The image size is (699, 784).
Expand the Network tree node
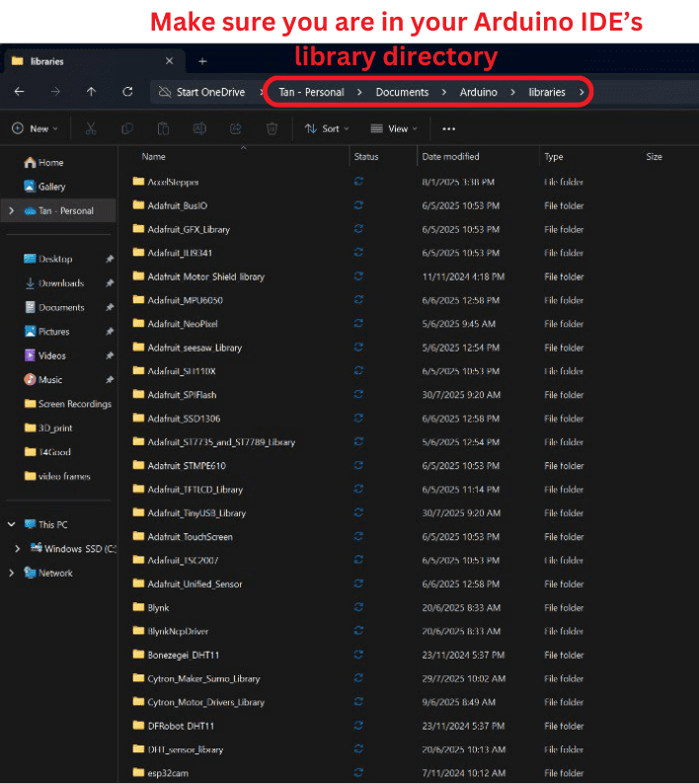point(11,573)
